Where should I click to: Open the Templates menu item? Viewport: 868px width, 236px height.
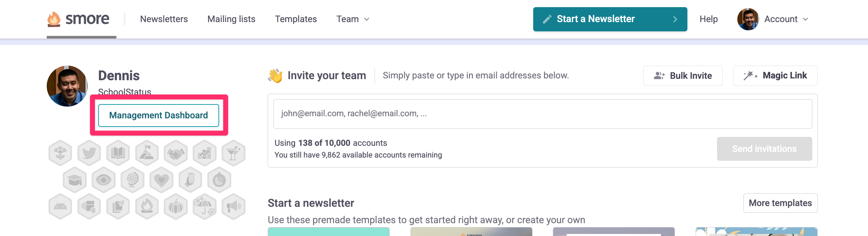[296, 19]
